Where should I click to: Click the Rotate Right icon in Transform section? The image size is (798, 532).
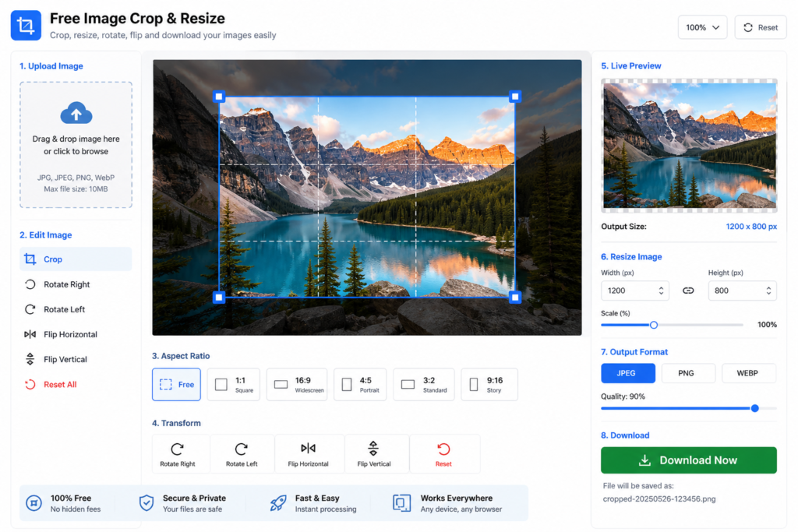tap(177, 449)
